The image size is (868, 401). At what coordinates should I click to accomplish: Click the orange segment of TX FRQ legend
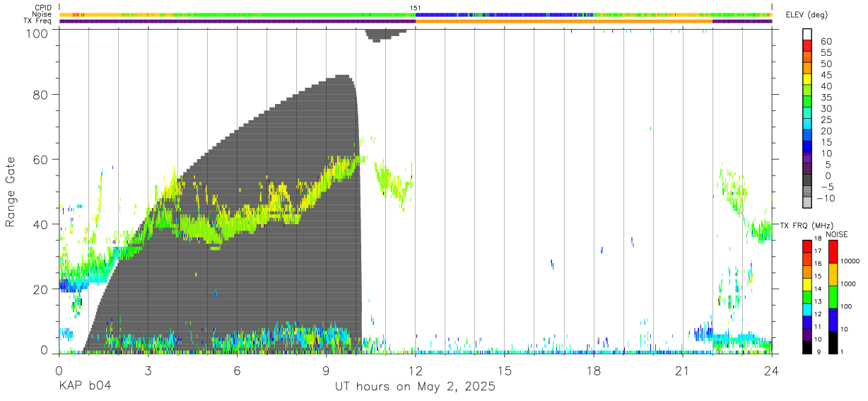(x=807, y=272)
